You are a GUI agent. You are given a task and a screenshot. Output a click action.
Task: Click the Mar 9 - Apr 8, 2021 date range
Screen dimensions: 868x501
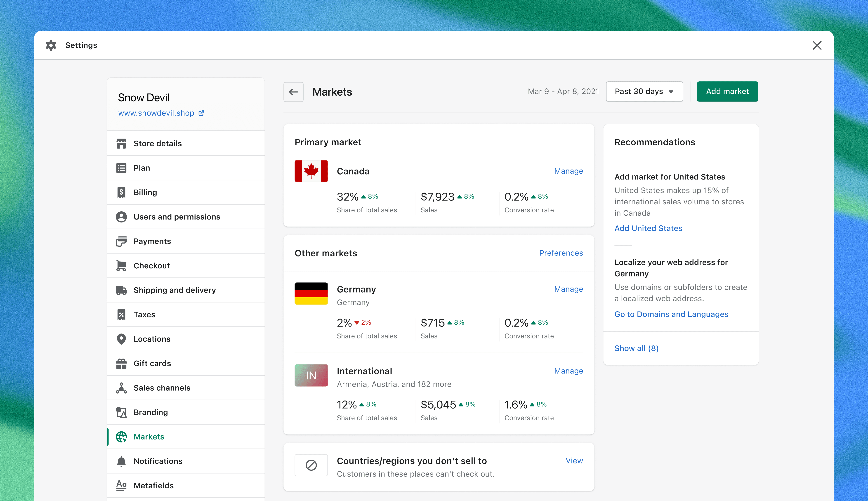pos(564,92)
